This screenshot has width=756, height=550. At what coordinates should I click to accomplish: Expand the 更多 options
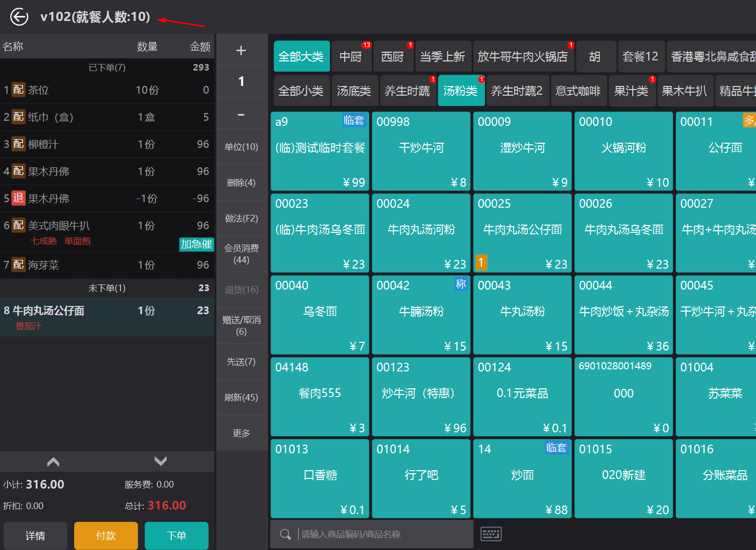[241, 433]
